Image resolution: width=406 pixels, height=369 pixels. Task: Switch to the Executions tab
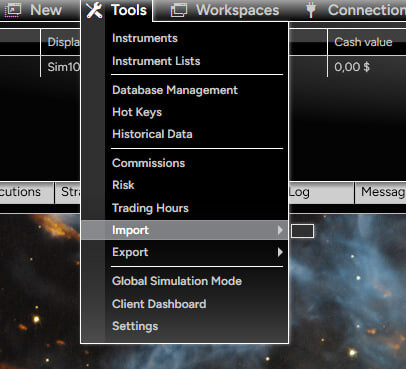tap(26, 192)
